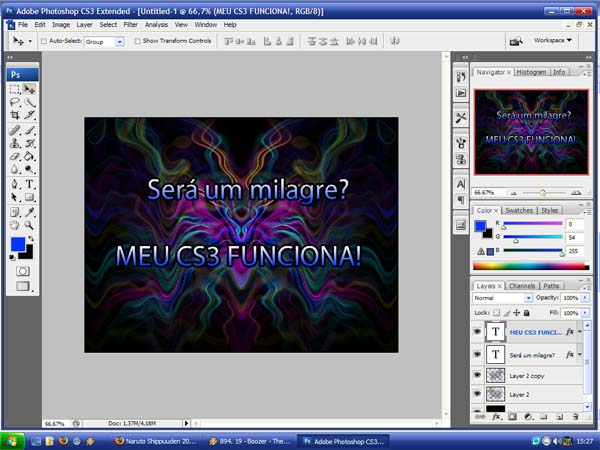
Task: Switch to the Swatches tab
Action: coord(519,210)
